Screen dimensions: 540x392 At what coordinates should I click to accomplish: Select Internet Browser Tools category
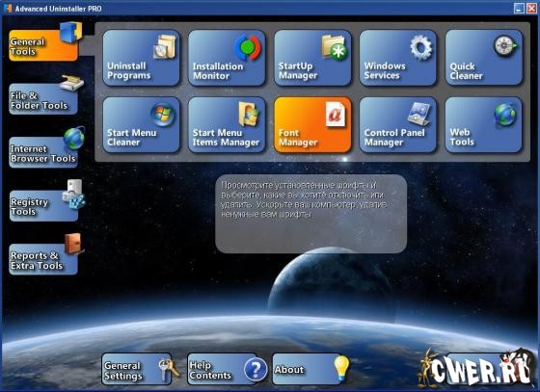[43, 152]
